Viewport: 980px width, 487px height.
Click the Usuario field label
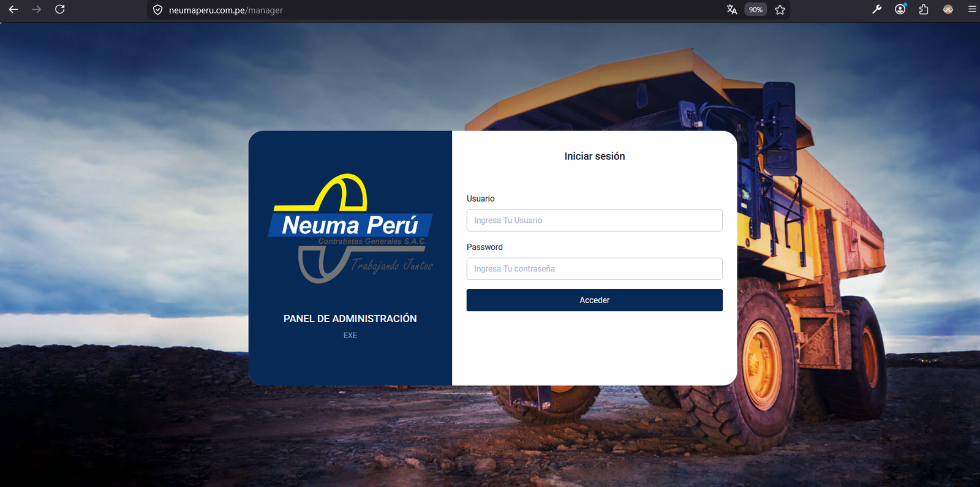pyautogui.click(x=480, y=198)
